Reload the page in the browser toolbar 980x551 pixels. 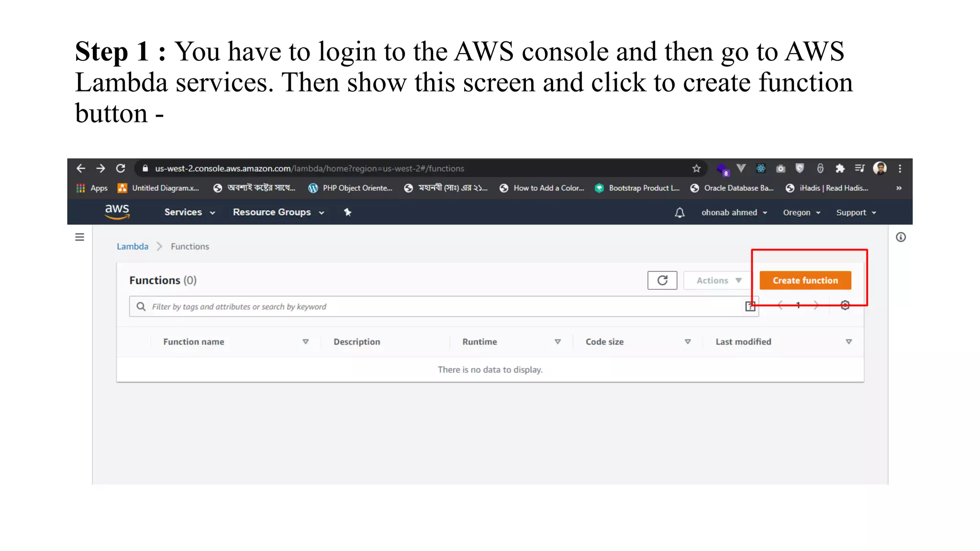(x=121, y=168)
